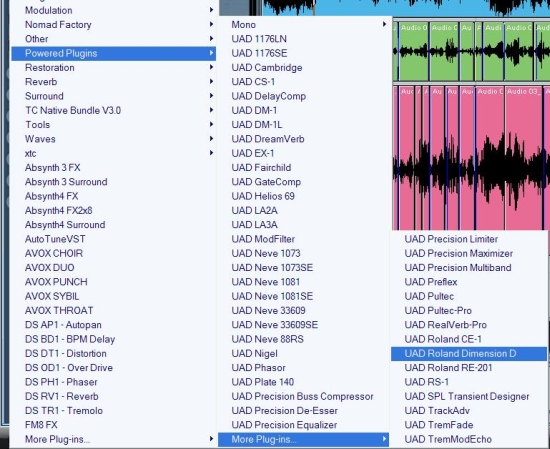Select Absynth4 FX2x8 plugin
This screenshot has width=550, height=449.
113,210
